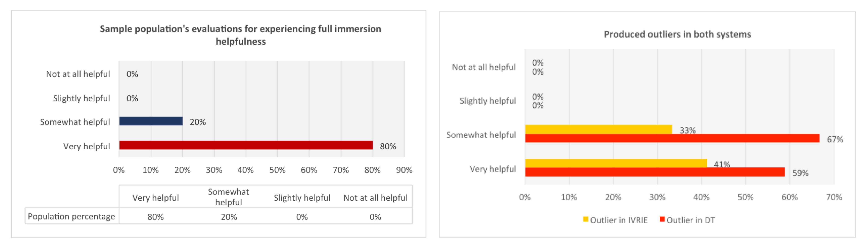Image resolution: width=868 pixels, height=248 pixels.
Task: Select the 'Not at all helpful' table column header
Action: click(375, 198)
